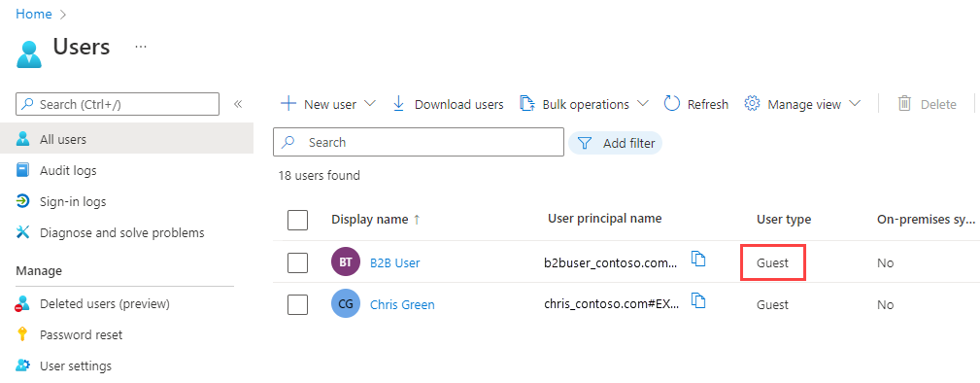Open Password reset in sidebar
This screenshot has width=980, height=383.
[x=82, y=334]
